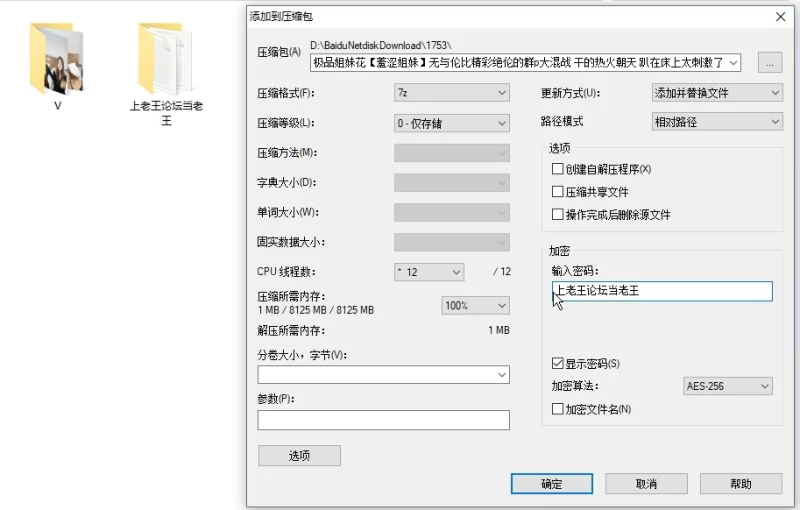Open the CPU 线程数 dropdown
The height and width of the screenshot is (510, 800).
429,272
